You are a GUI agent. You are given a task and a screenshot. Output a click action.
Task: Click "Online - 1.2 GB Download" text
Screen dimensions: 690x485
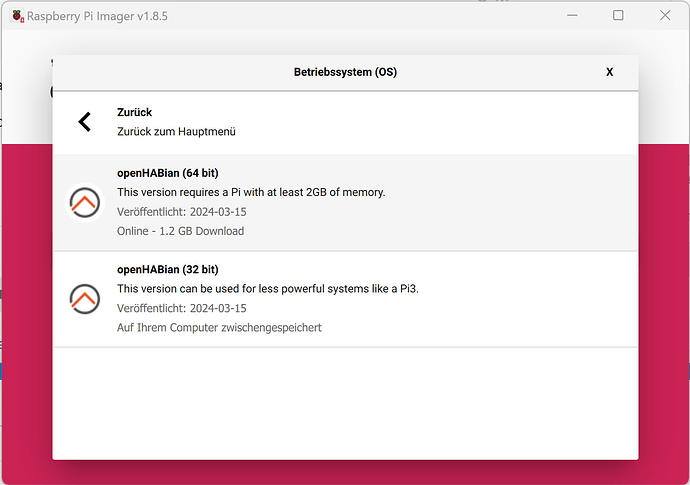tap(180, 231)
